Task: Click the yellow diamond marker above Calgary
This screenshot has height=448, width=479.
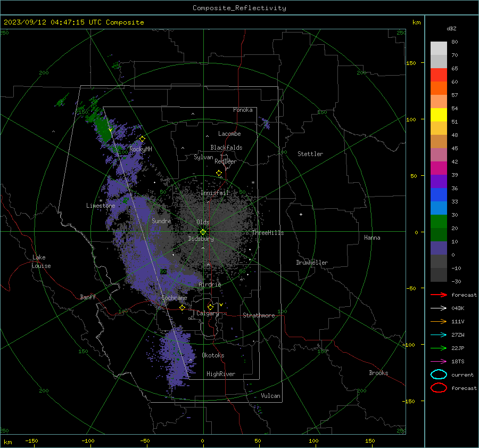Action: (x=210, y=307)
